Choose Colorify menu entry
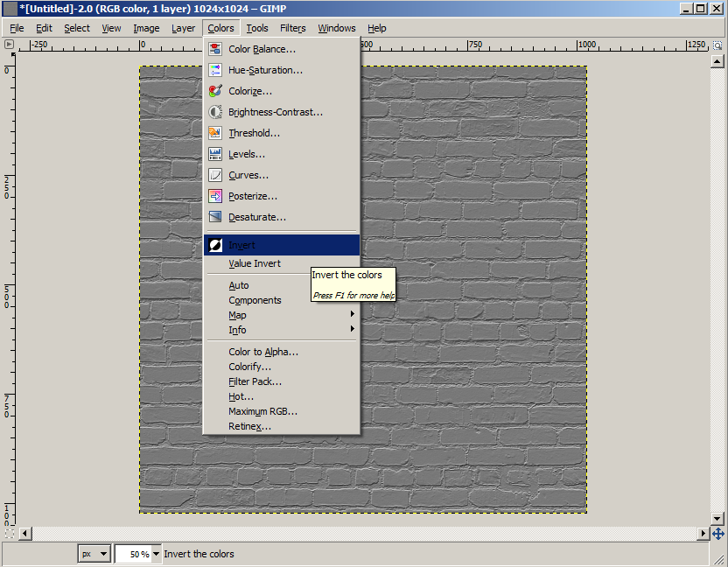Viewport: 728px width, 567px height. coord(282,367)
